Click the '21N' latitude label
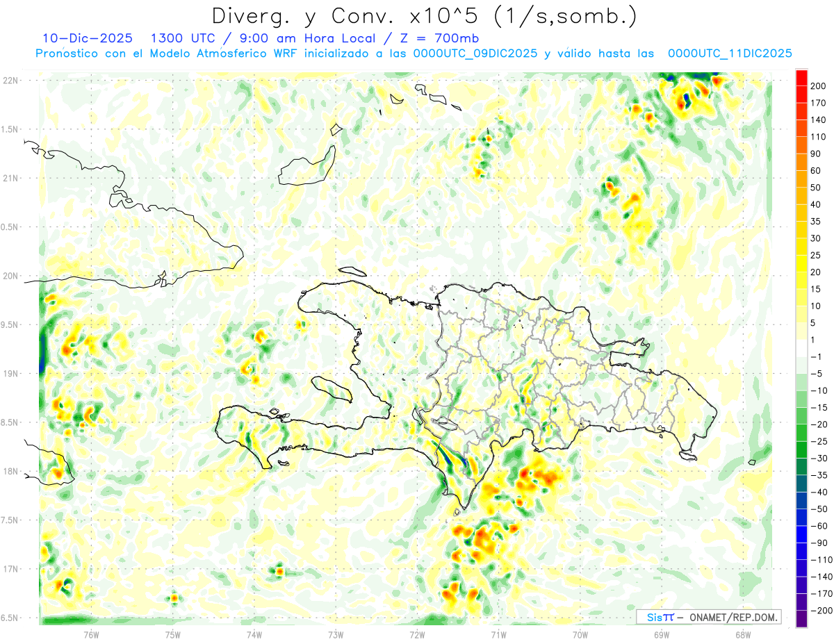The image size is (834, 644). (x=10, y=179)
